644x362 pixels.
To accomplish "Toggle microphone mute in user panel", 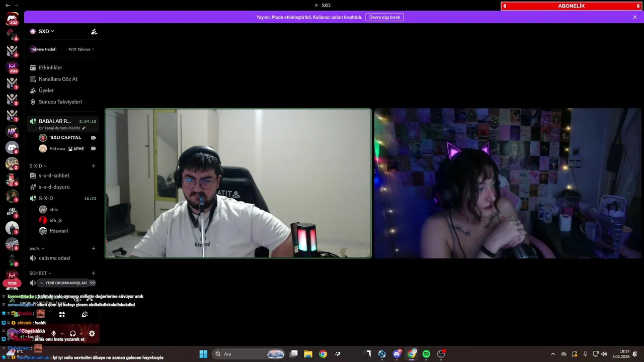I will [53, 333].
